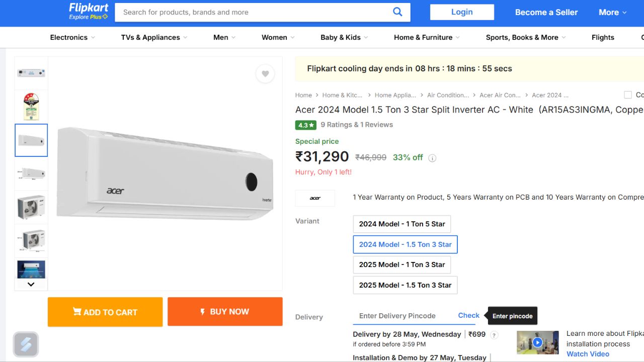Play the installation process video

(537, 342)
